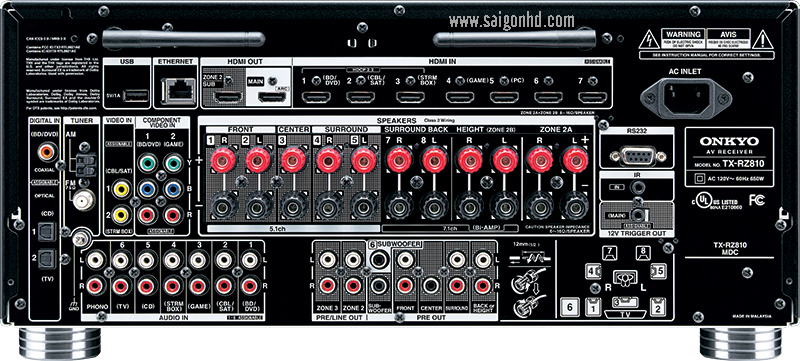Click the IR IN mini jack
The width and height of the screenshot is (800, 361).
pyautogui.click(x=636, y=187)
